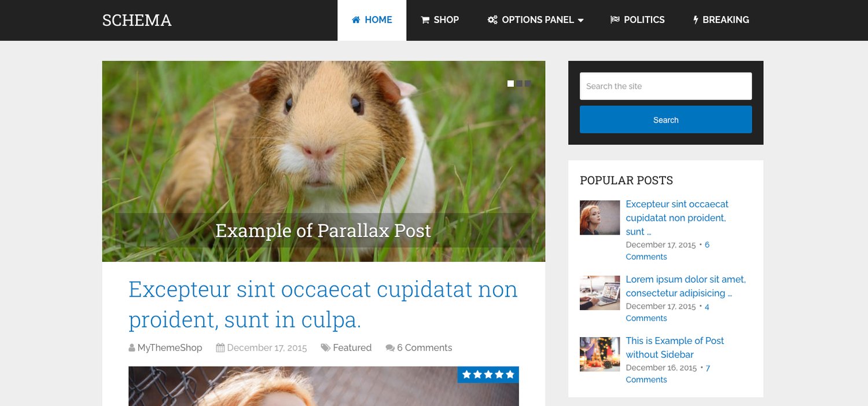This screenshot has width=868, height=406.
Task: Click the five-star rating badge on post image
Action: 488,375
